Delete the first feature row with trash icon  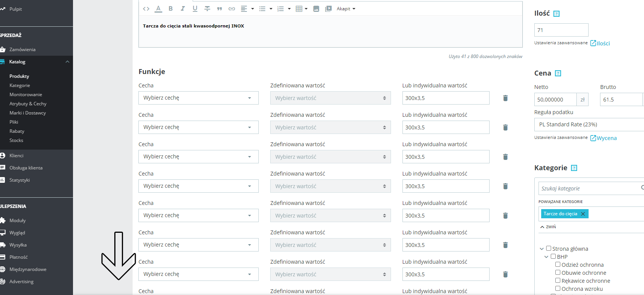pos(505,98)
